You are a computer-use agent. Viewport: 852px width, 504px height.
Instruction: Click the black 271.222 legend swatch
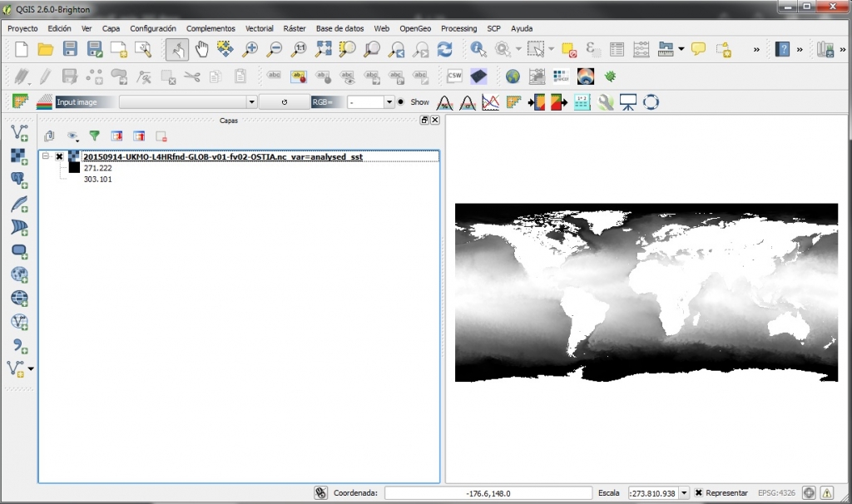coord(74,167)
